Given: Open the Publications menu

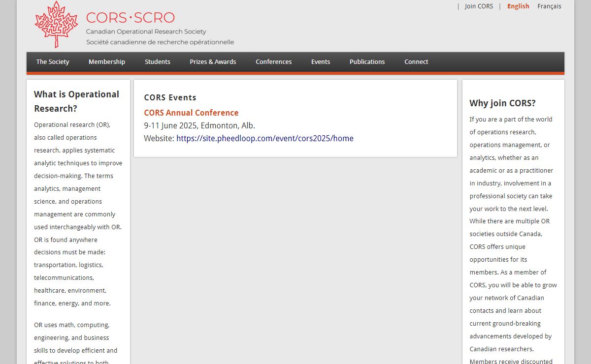Looking at the screenshot, I should 367,62.
